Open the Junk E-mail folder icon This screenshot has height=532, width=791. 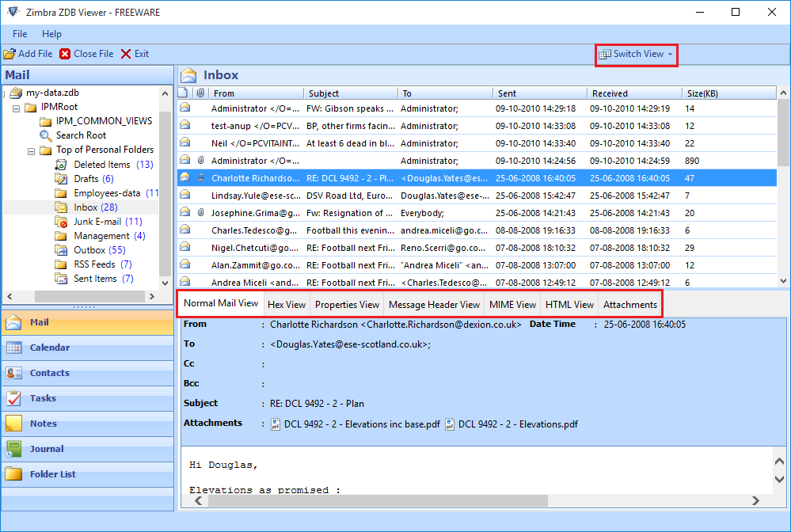60,222
